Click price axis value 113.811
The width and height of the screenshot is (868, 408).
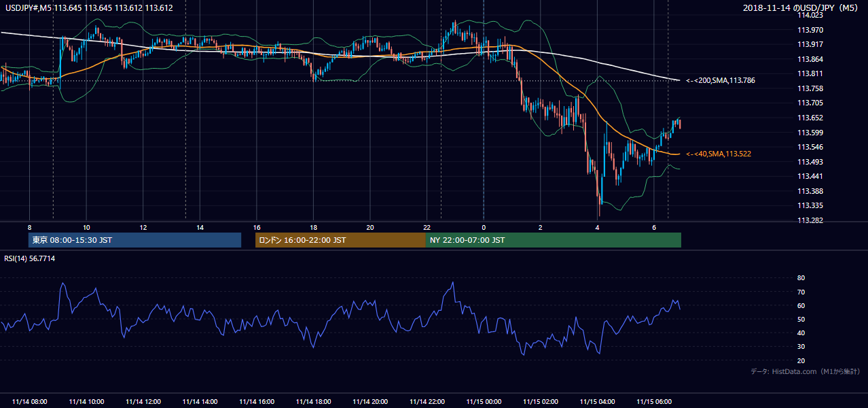point(811,73)
